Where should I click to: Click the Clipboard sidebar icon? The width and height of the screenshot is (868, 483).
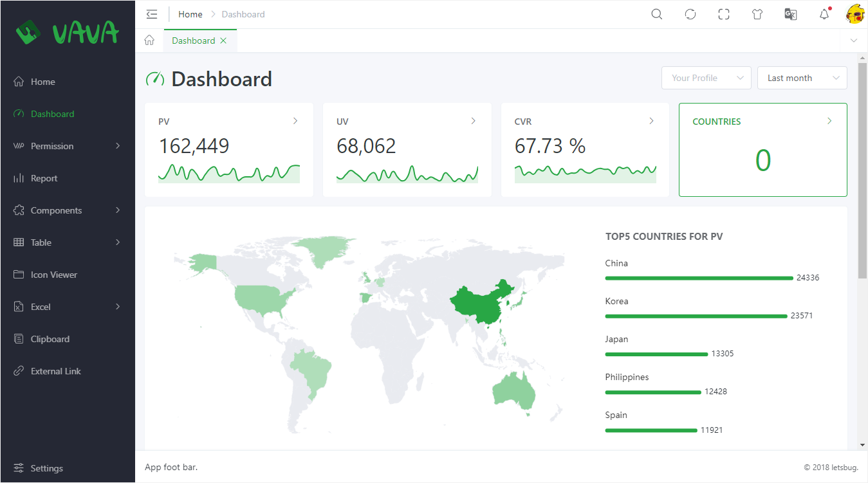[x=19, y=339]
